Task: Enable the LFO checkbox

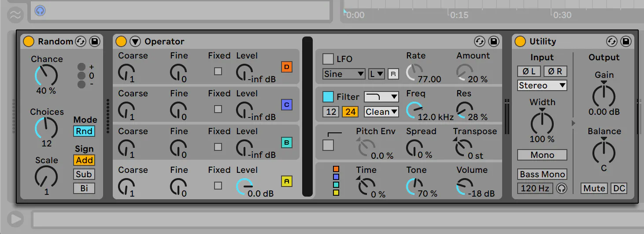Action: click(x=328, y=59)
